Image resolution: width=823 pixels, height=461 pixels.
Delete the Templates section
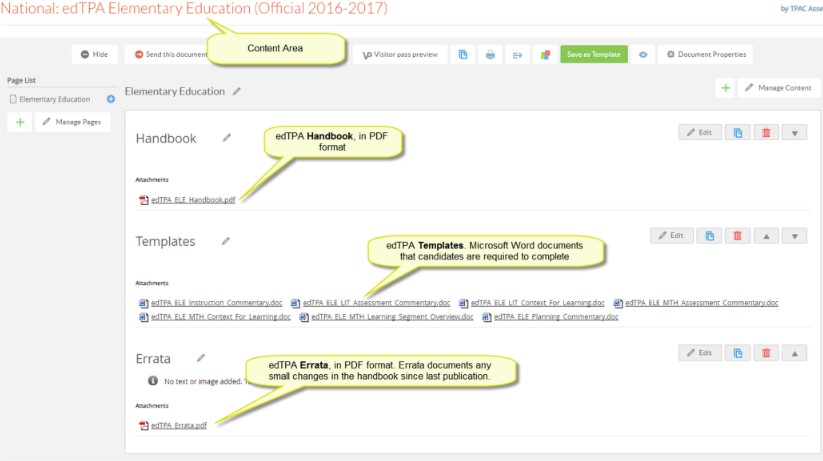pos(737,235)
